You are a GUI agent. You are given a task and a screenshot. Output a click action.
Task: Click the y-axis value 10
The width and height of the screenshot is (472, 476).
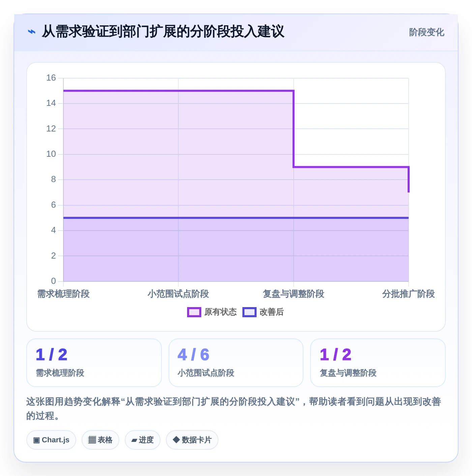click(51, 154)
